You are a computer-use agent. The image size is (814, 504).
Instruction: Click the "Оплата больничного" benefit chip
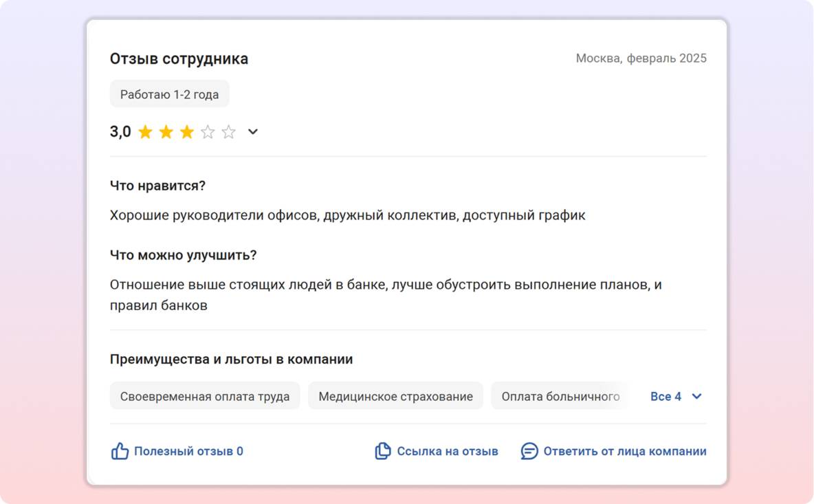click(560, 397)
